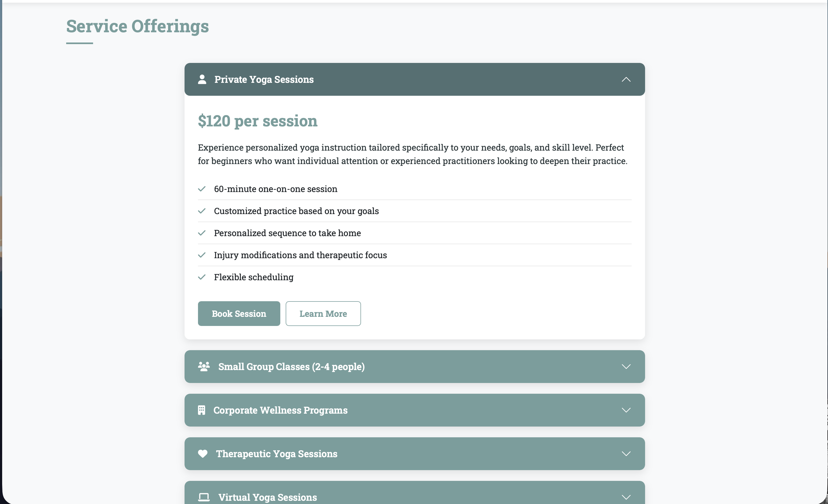Click checkmark beside Flexible scheduling

(202, 277)
